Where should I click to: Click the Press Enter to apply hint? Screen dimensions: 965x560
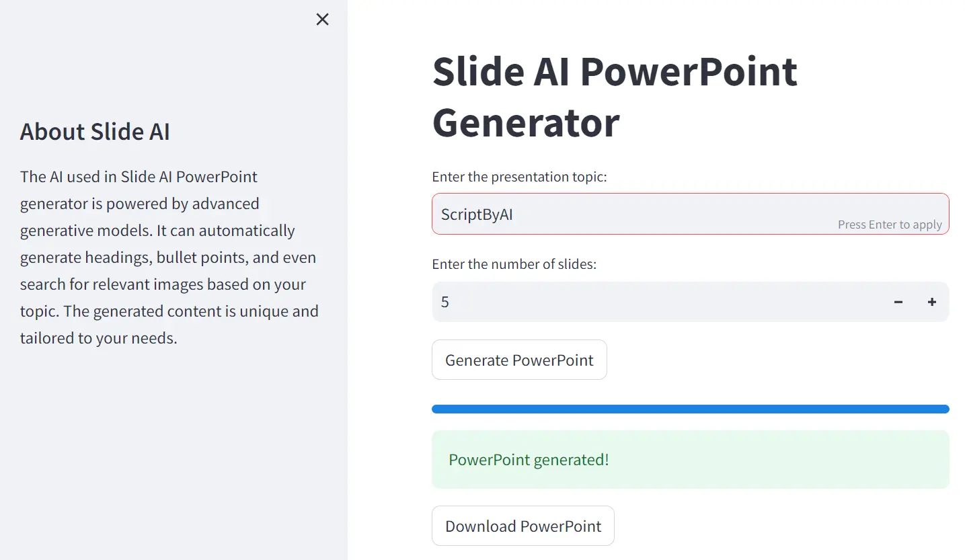pos(890,225)
